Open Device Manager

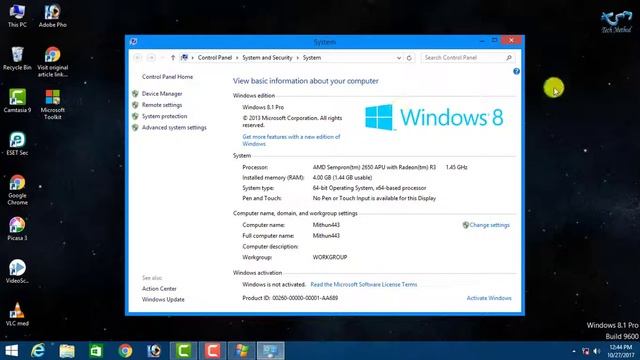(x=162, y=94)
